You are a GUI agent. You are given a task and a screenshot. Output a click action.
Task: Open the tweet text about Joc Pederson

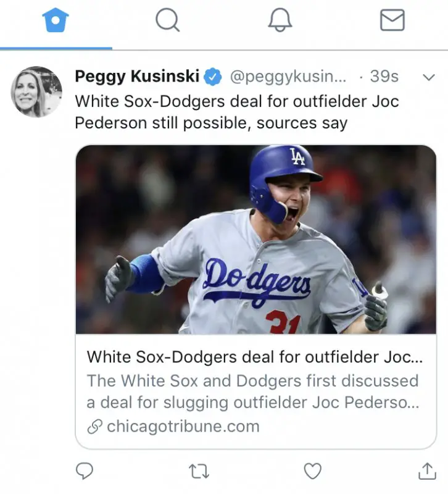[237, 112]
